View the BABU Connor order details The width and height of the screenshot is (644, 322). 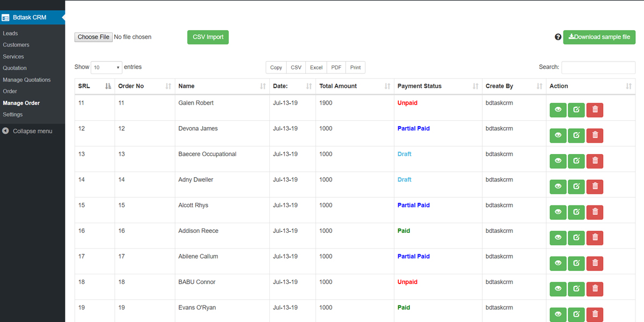[x=558, y=289]
